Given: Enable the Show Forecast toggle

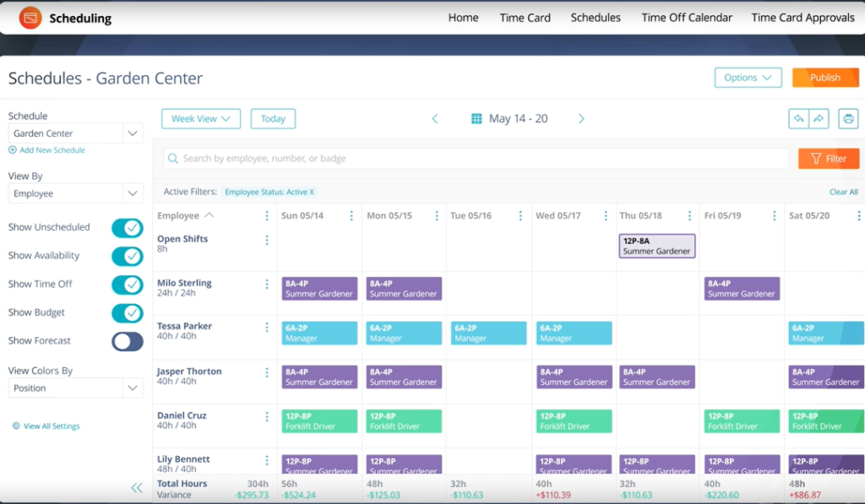Looking at the screenshot, I should point(128,341).
